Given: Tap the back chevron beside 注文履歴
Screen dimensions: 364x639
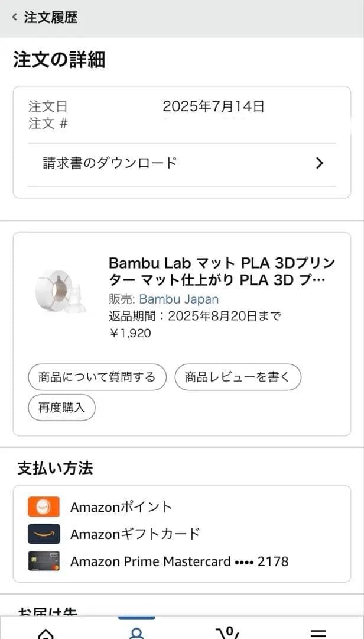Looking at the screenshot, I should coord(13,17).
